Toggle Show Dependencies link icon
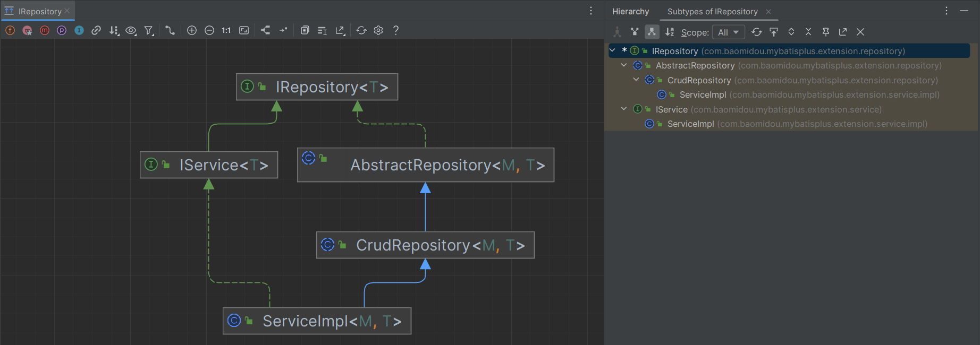 coord(96,30)
